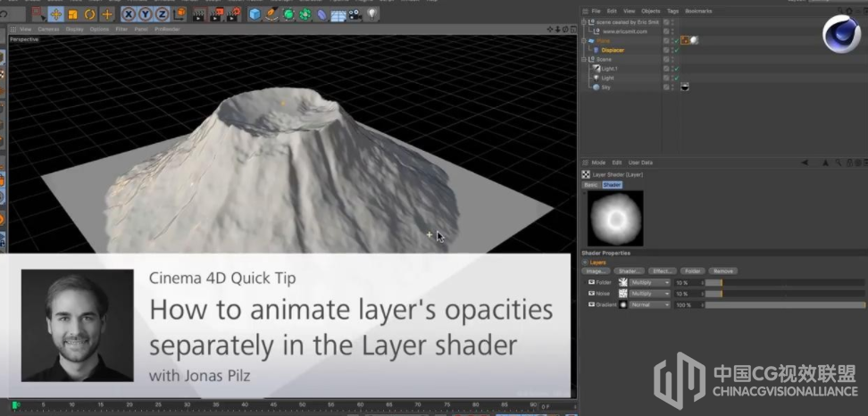
Task: Open the viewport Filter menu
Action: click(x=121, y=29)
